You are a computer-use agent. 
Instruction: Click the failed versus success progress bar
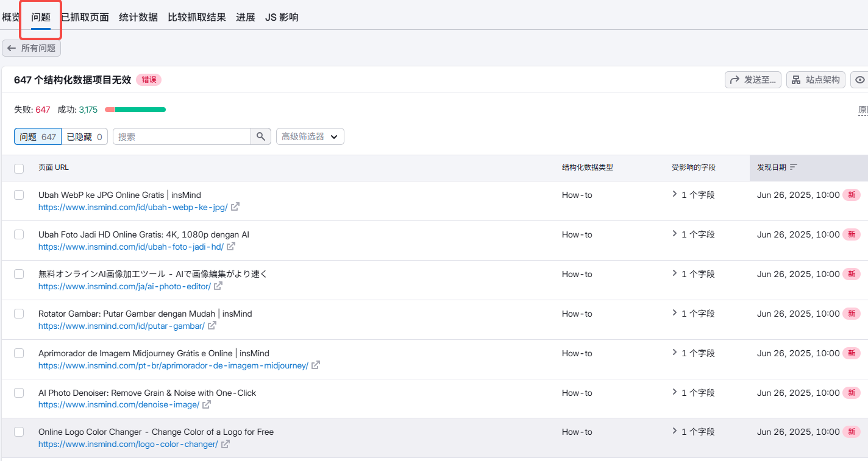click(135, 109)
